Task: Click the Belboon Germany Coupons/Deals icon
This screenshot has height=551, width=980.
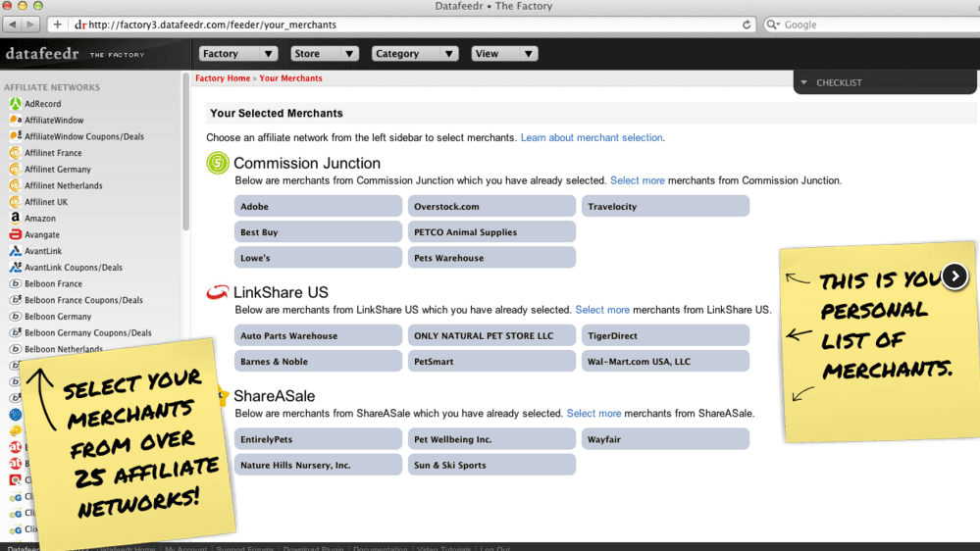Action: (x=15, y=333)
